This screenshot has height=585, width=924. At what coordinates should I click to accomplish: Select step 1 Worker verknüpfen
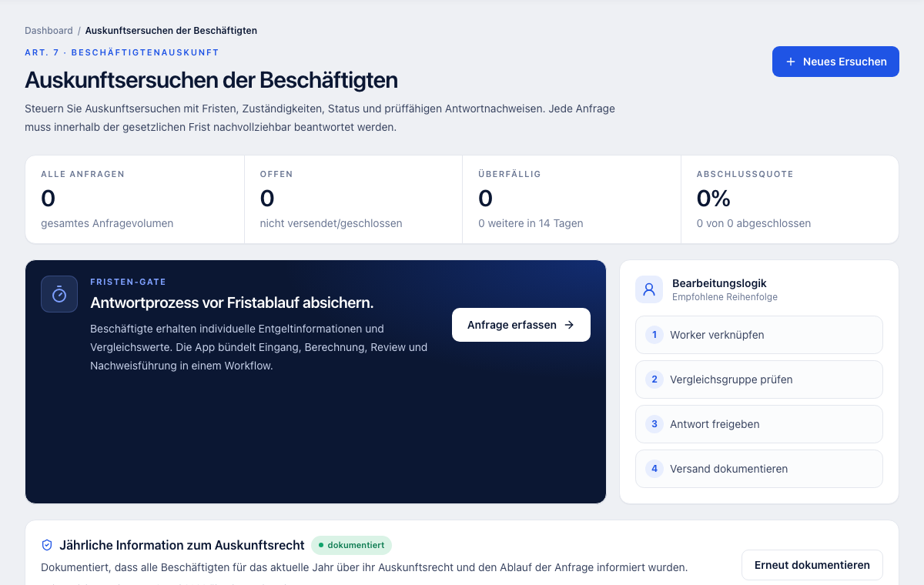coord(759,335)
